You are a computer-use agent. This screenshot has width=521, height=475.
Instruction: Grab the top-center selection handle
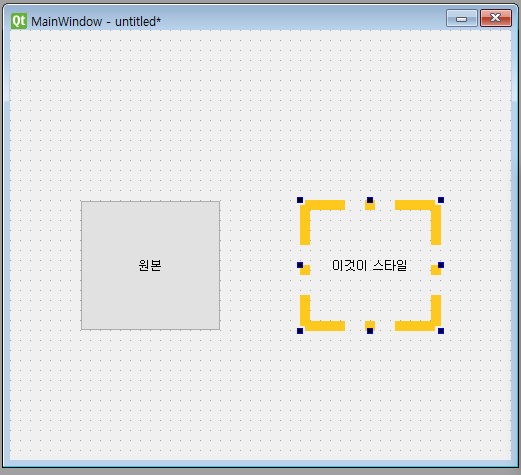pos(370,200)
